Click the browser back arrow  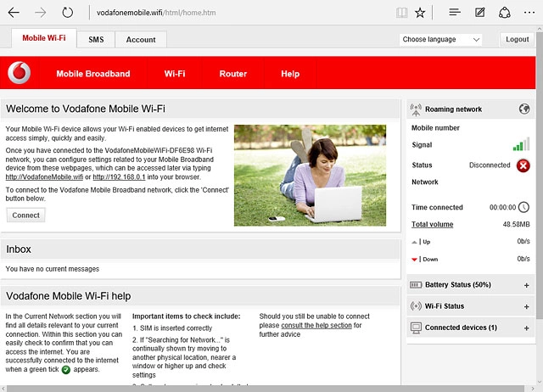coord(15,13)
